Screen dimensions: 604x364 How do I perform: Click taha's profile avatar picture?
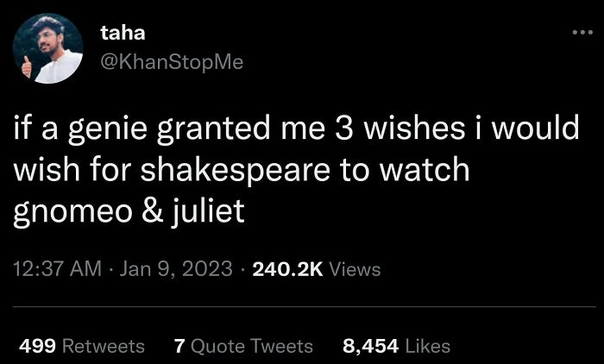point(48,48)
